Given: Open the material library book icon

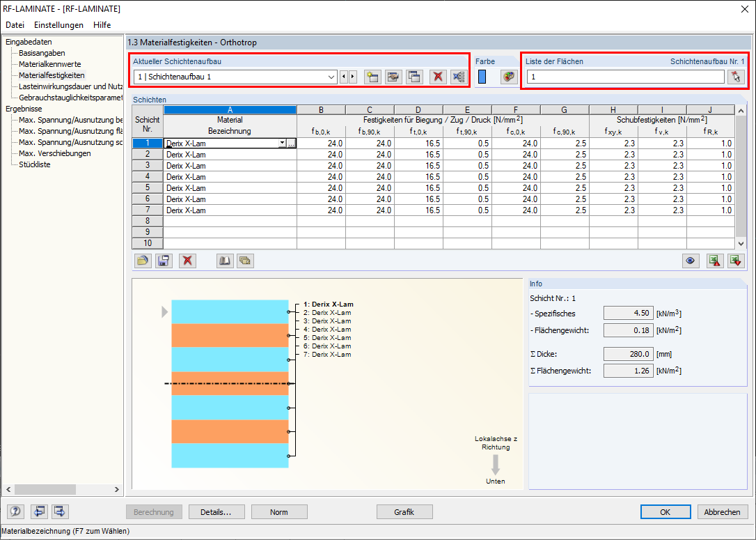Looking at the screenshot, I should pos(225,261).
